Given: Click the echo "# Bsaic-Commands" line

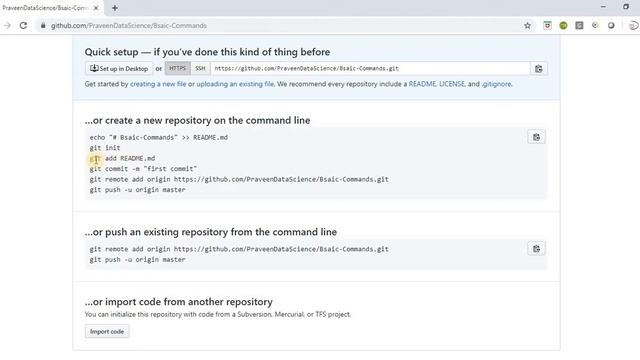Looking at the screenshot, I should tap(159, 138).
